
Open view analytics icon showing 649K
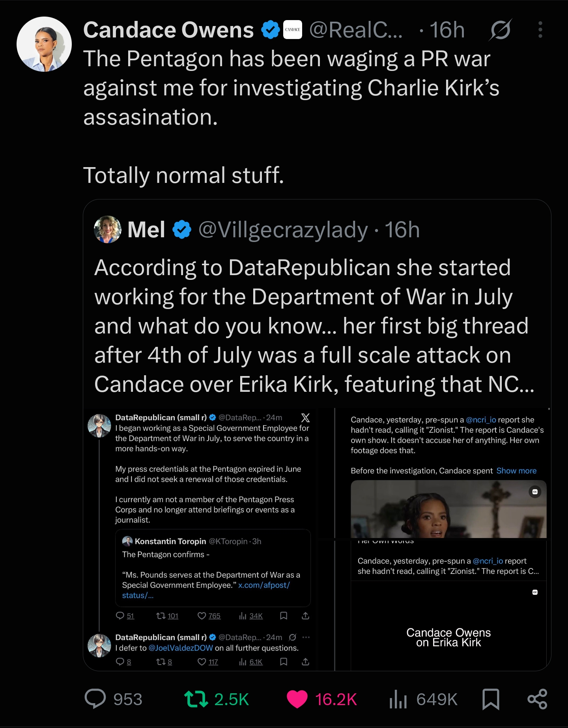398,699
